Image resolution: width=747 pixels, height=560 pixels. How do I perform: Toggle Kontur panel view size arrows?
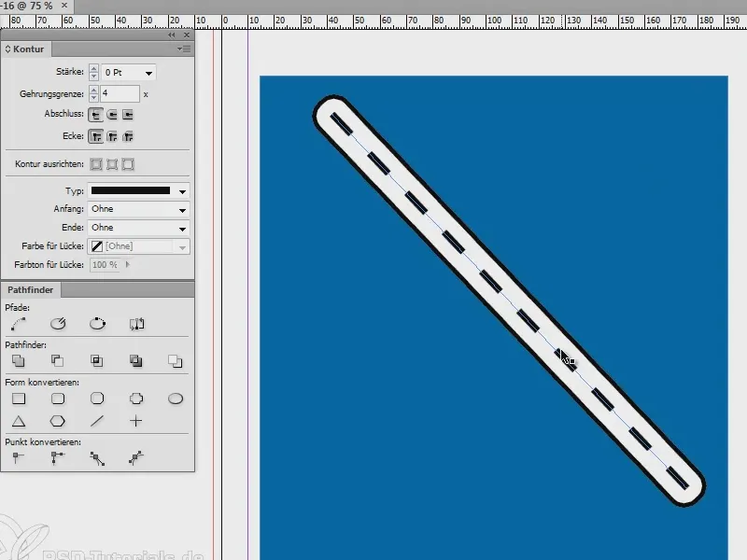click(7, 49)
